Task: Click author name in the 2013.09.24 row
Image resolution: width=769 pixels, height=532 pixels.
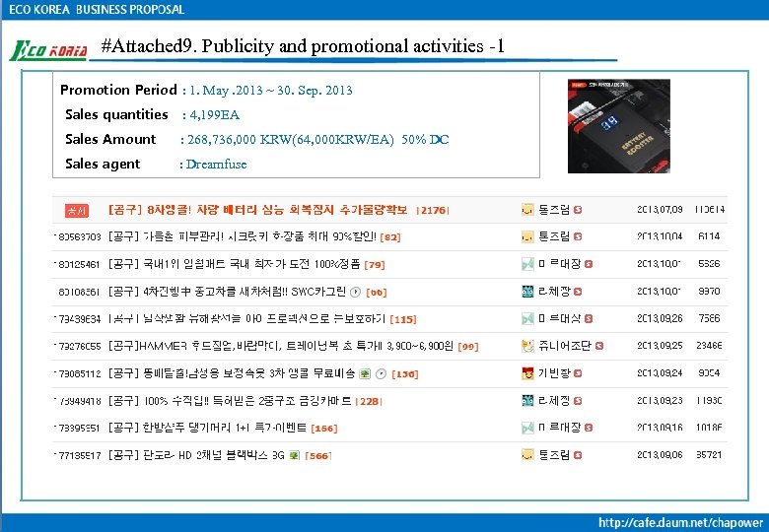Action: 554,373
